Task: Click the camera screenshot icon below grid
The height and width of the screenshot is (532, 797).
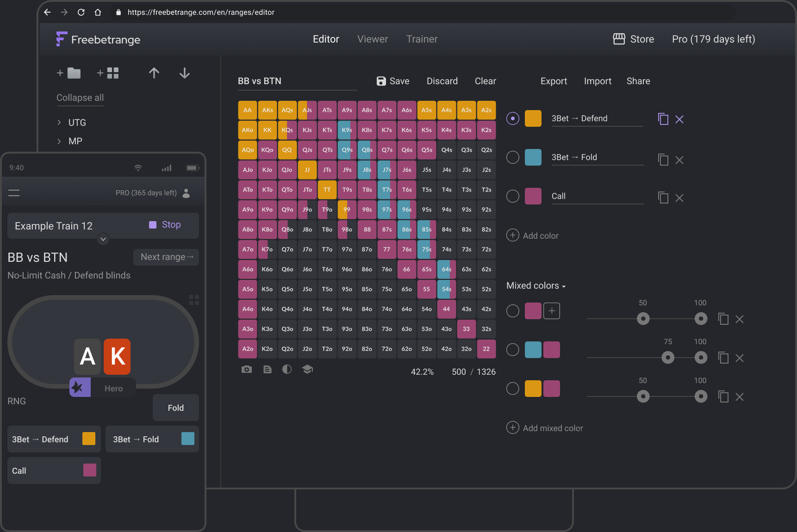Action: coord(247,369)
